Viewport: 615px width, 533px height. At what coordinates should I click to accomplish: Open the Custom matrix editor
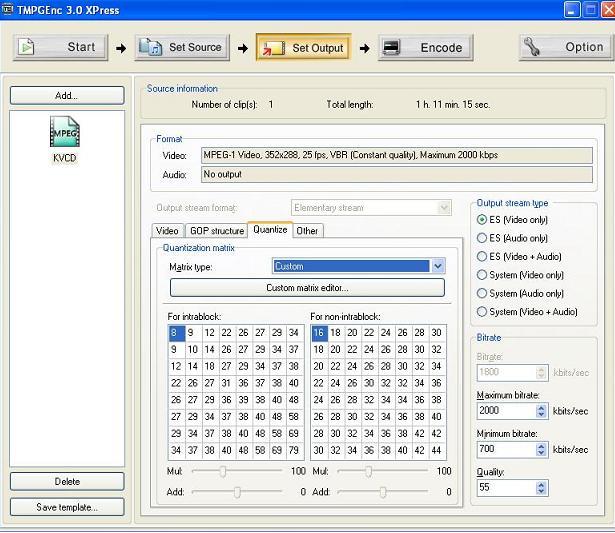[x=307, y=287]
